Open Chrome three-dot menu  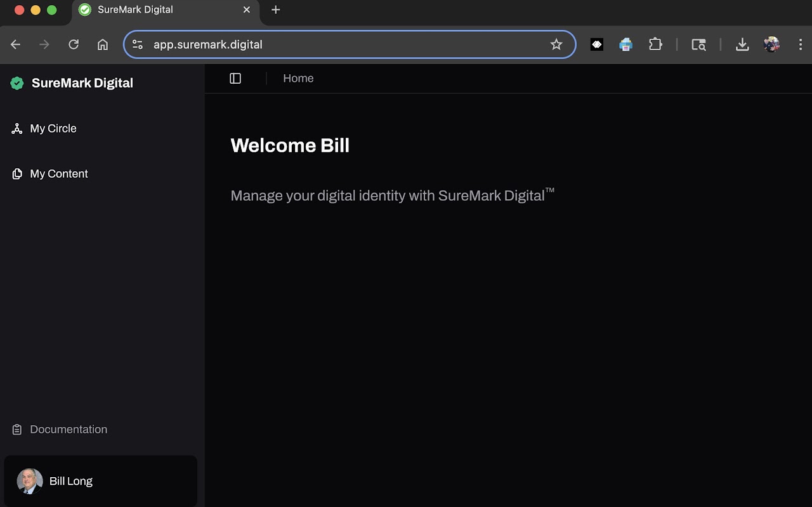click(x=801, y=44)
